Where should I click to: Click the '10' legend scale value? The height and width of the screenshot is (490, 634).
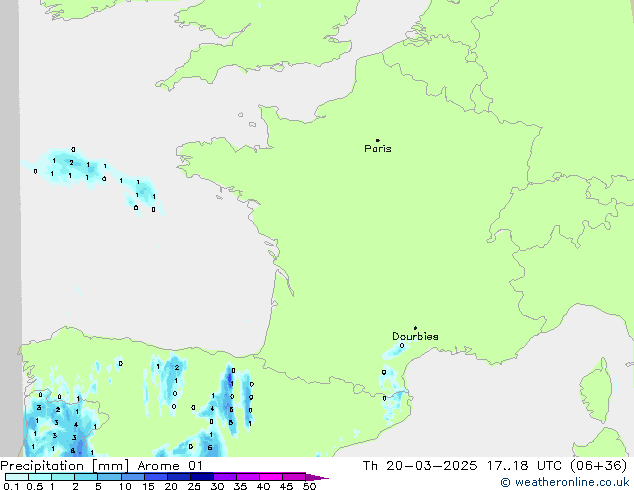(125, 486)
